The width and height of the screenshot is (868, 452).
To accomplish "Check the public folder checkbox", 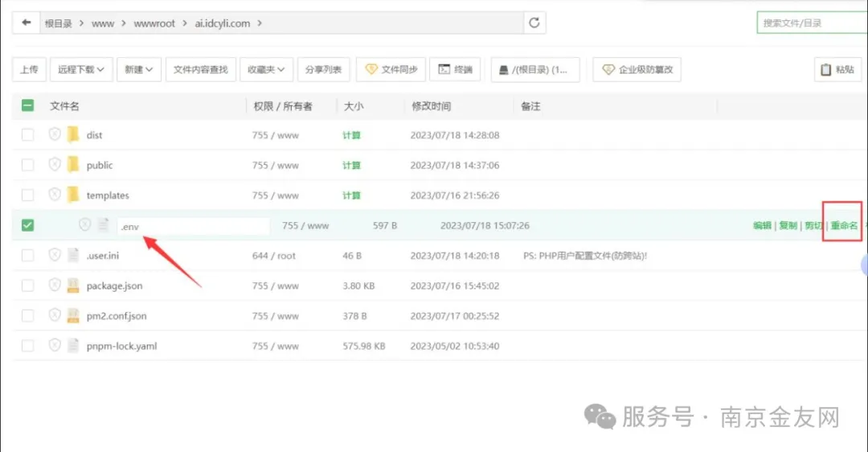I will [27, 165].
